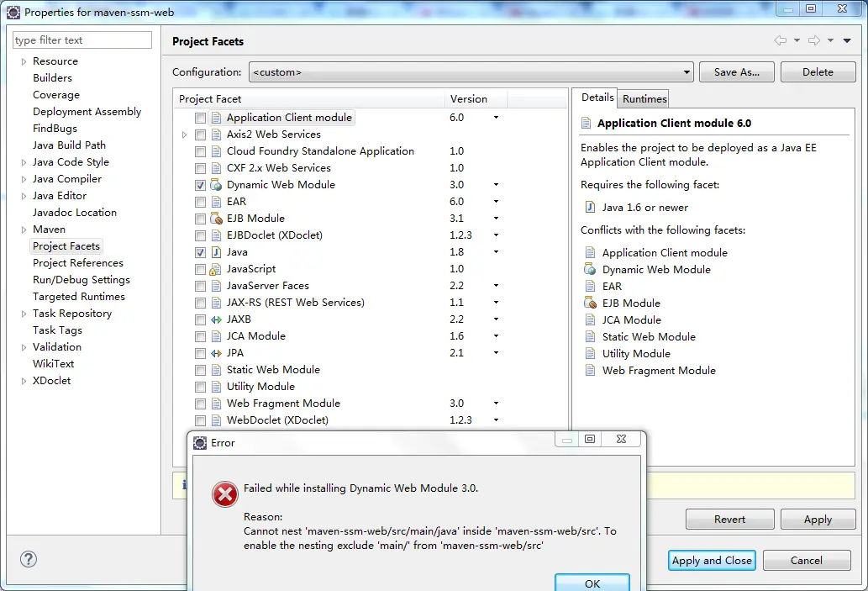Image resolution: width=868 pixels, height=591 pixels.
Task: Click the JCA Module icon in facet list
Action: [216, 337]
